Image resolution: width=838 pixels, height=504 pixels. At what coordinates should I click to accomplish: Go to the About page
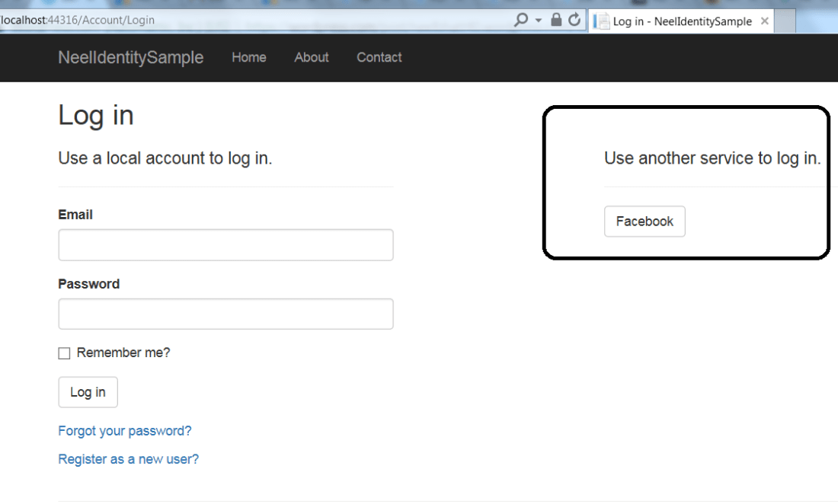pyautogui.click(x=312, y=57)
